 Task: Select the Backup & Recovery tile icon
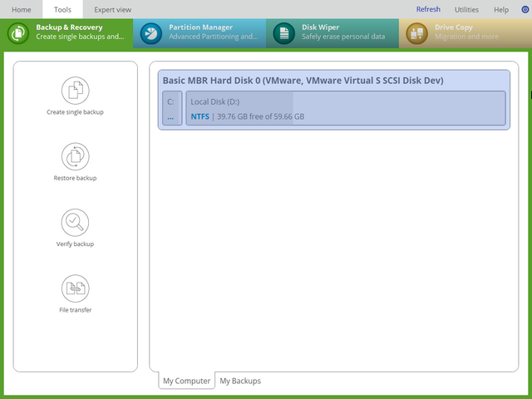coord(18,33)
